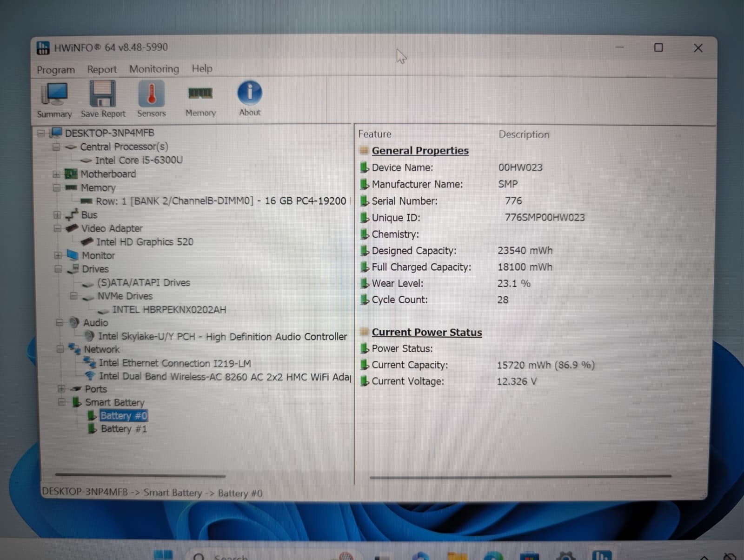Click the Cycle Count value 28
Viewport: 744px width, 560px height.
click(503, 300)
